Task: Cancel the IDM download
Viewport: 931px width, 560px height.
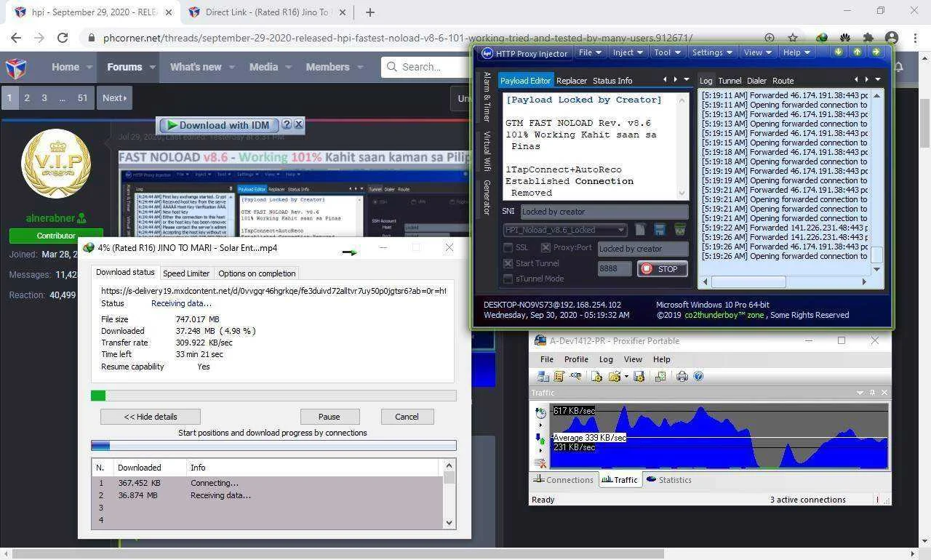Action: point(407,417)
